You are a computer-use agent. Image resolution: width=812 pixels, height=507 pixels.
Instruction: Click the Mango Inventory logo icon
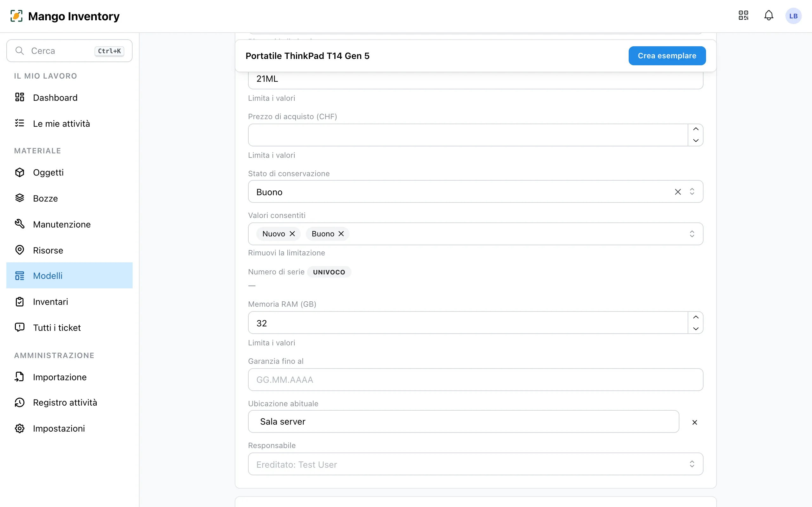coord(16,16)
